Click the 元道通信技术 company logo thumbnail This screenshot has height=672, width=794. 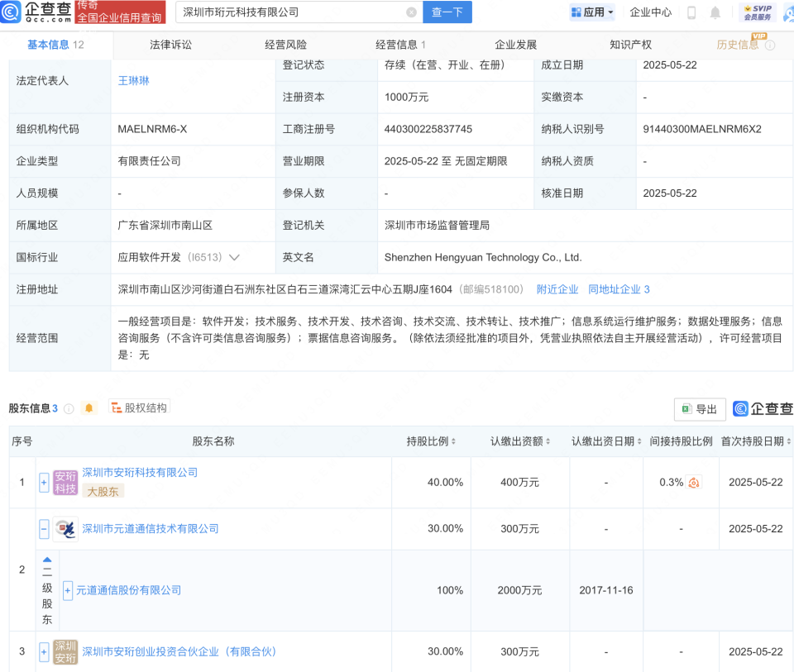pos(65,529)
